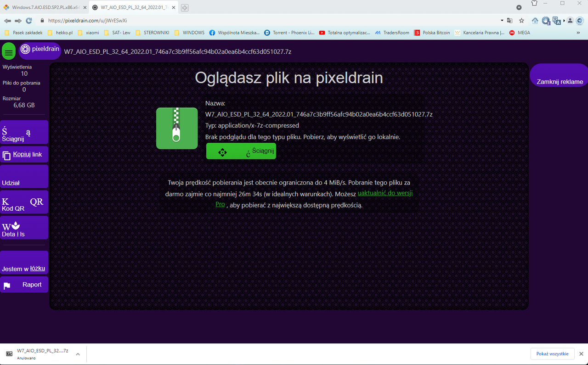Click Pokaż wszystkie in download bar
Viewport: 588px width, 365px height.
pyautogui.click(x=552, y=354)
